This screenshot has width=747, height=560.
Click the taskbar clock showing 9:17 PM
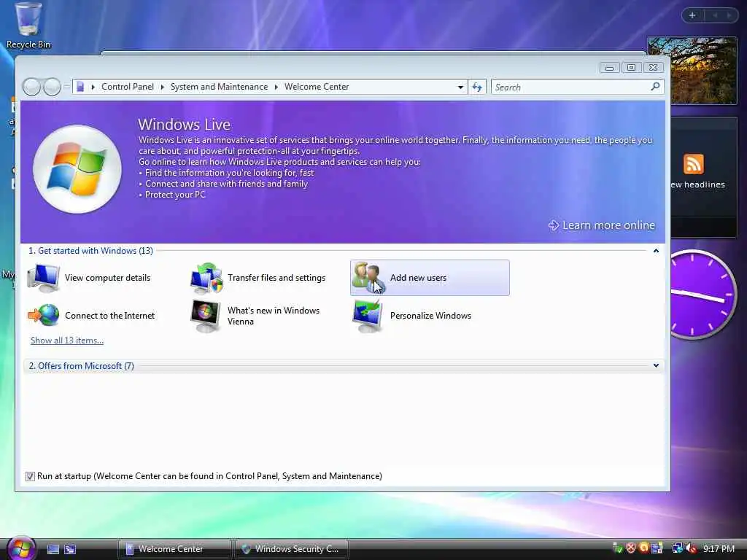coord(719,548)
